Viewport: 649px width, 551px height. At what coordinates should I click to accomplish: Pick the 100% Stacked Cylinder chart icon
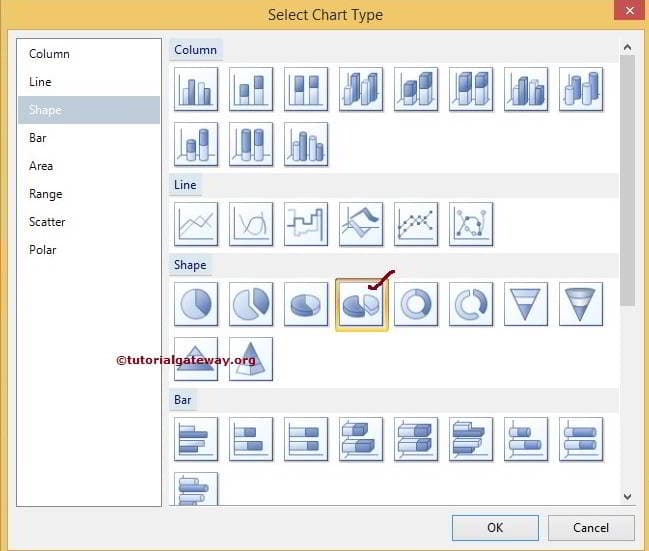click(x=251, y=144)
